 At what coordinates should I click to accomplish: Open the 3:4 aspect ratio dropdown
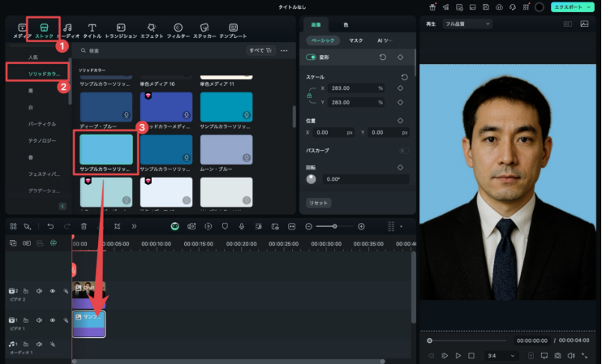pyautogui.click(x=501, y=355)
